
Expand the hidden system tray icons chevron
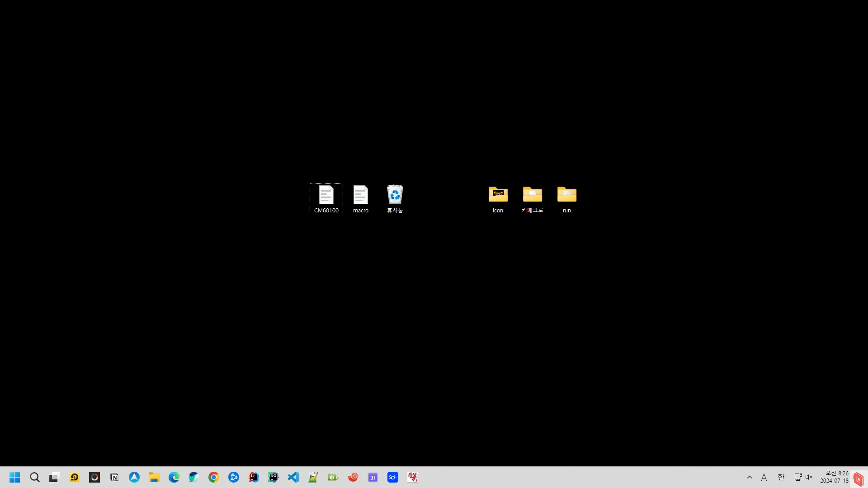click(750, 477)
